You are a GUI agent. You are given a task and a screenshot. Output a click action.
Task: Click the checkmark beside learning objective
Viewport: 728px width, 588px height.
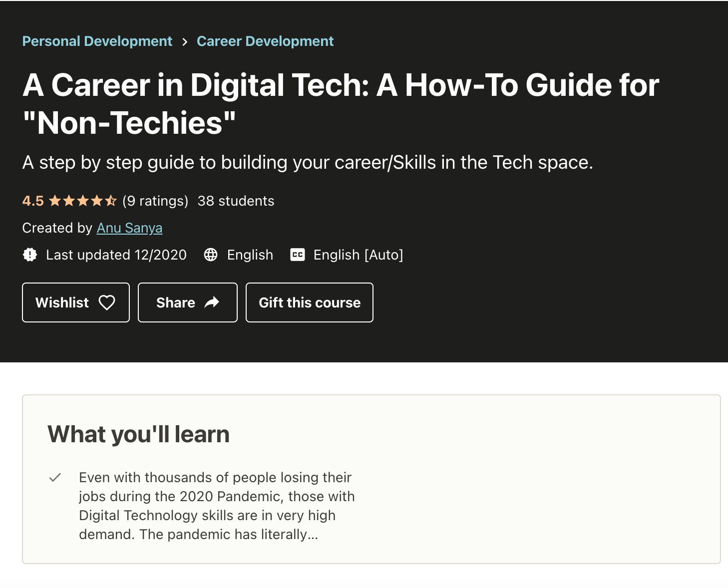[x=55, y=478]
